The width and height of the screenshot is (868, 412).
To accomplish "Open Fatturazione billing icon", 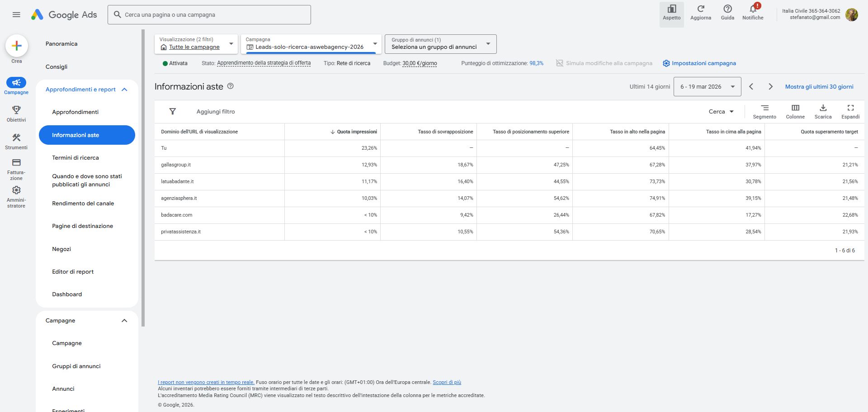I will click(16, 163).
